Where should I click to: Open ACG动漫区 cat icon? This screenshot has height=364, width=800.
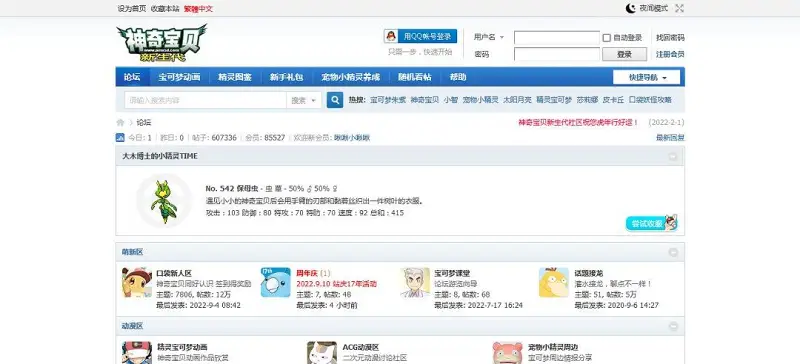322,353
